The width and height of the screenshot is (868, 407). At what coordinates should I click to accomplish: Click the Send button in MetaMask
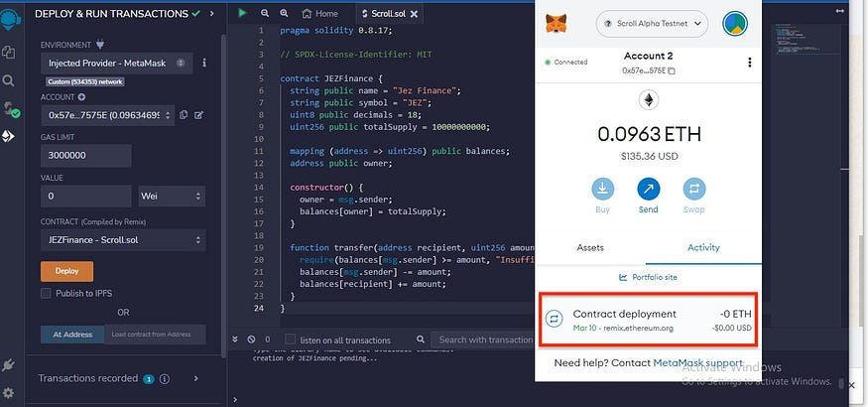click(x=648, y=190)
